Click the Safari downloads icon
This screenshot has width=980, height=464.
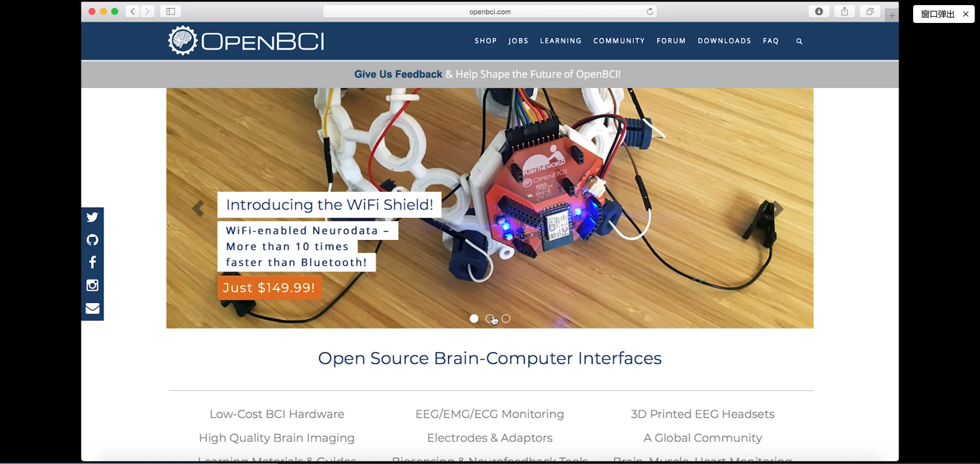(x=819, y=11)
